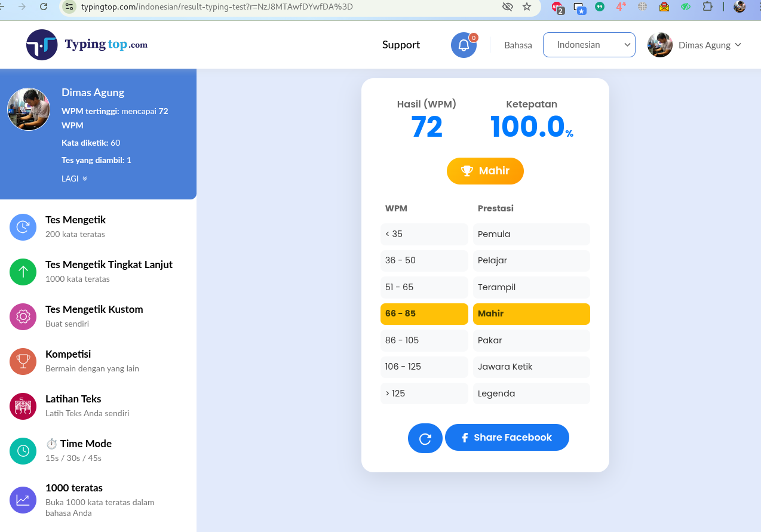Image resolution: width=761 pixels, height=532 pixels.
Task: Click the notification bell icon
Action: 464,45
